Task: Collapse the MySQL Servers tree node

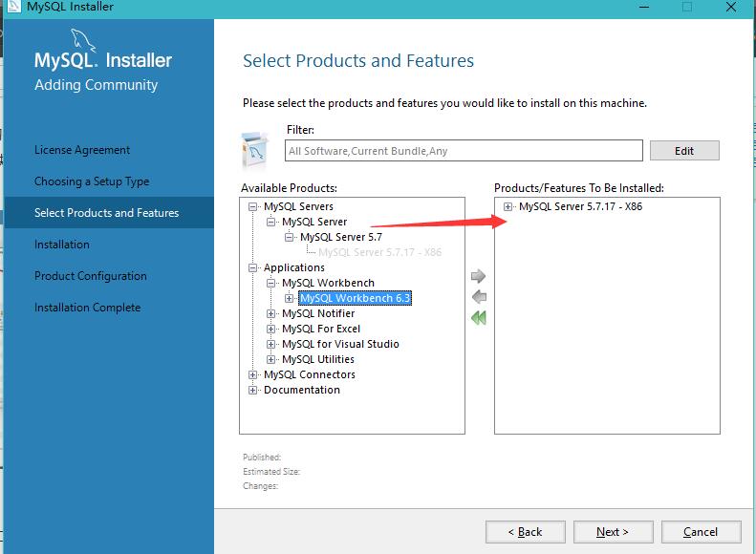Action: click(x=253, y=206)
